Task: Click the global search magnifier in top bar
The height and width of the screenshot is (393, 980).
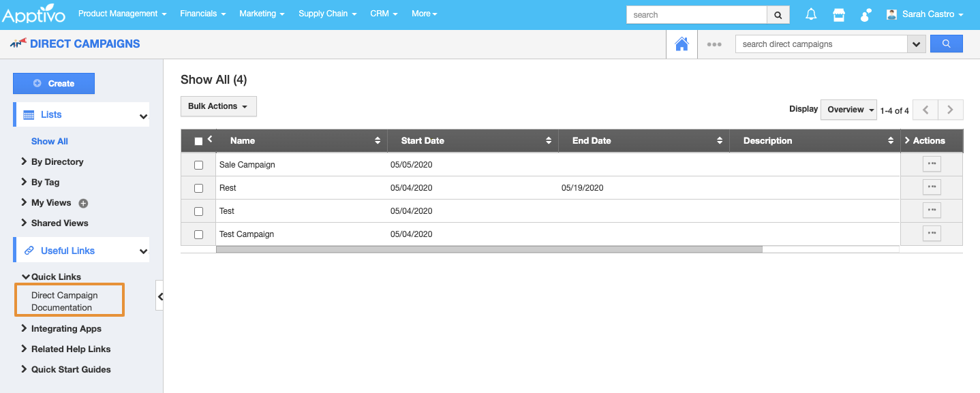Action: (x=778, y=14)
